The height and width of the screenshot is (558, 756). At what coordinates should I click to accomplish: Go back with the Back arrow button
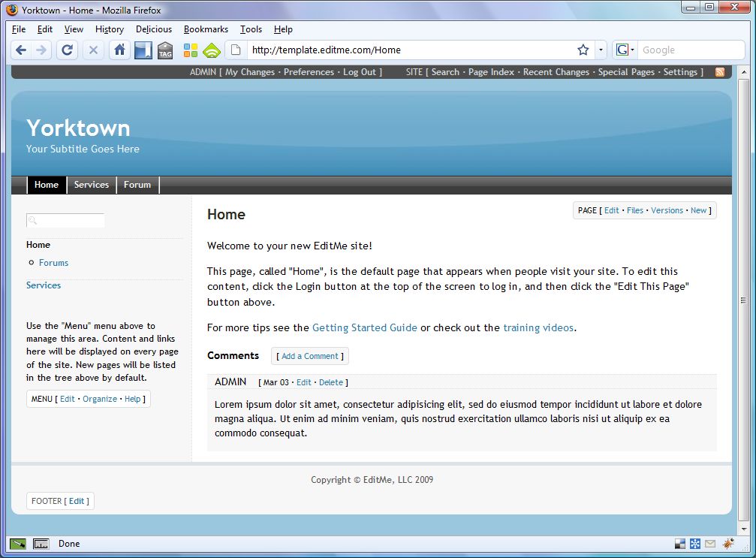point(21,50)
